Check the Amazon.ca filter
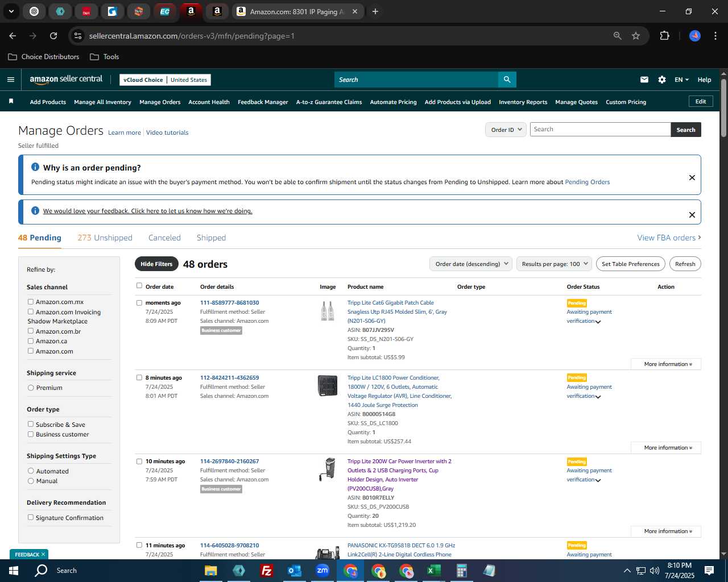 tap(31, 341)
